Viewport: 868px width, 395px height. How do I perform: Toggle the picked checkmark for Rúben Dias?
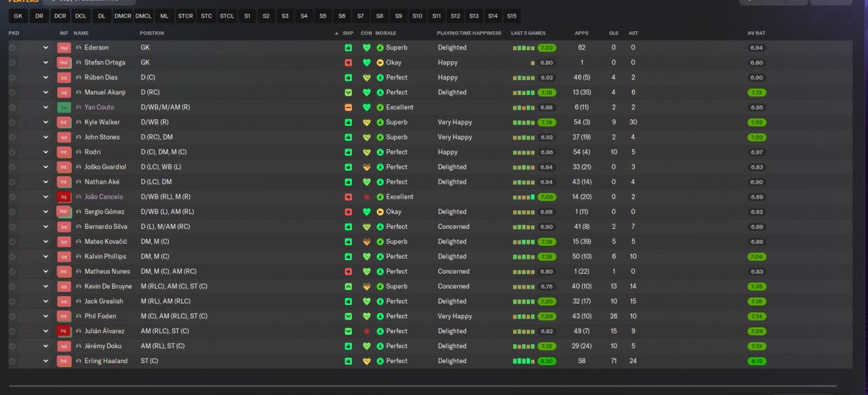click(12, 77)
